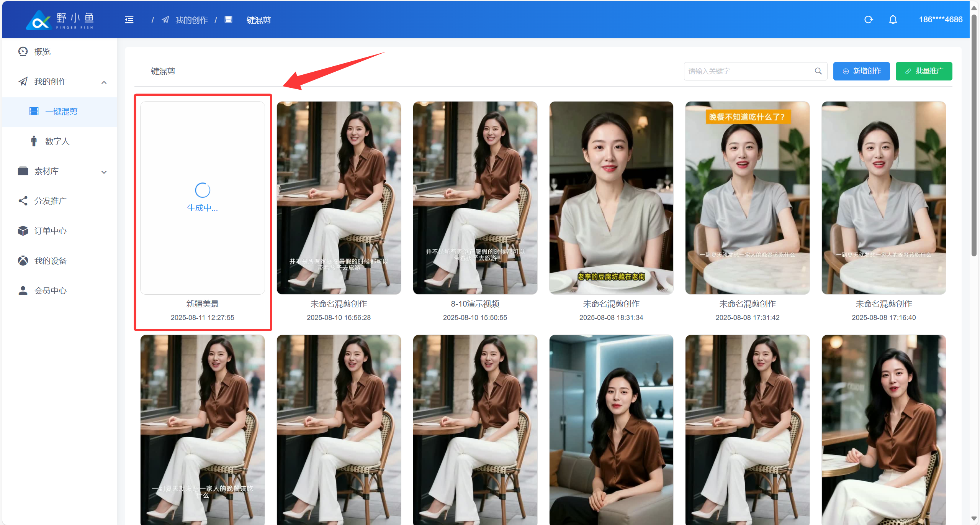This screenshot has height=525, width=980.
Task: Click the search magnifier icon
Action: [x=818, y=71]
